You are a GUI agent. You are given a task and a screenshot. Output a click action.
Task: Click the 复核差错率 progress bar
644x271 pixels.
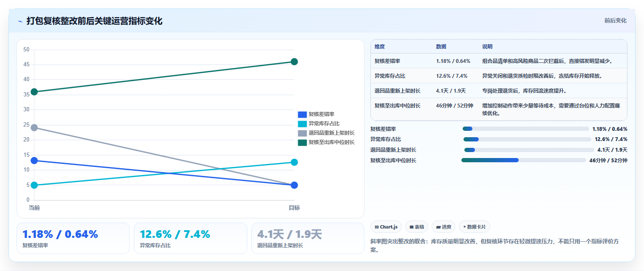pos(525,129)
